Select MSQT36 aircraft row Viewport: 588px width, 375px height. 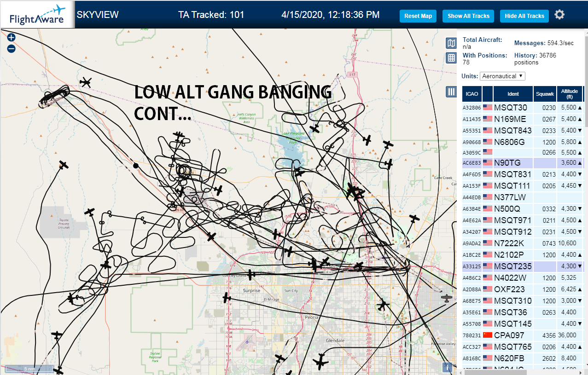coord(523,312)
